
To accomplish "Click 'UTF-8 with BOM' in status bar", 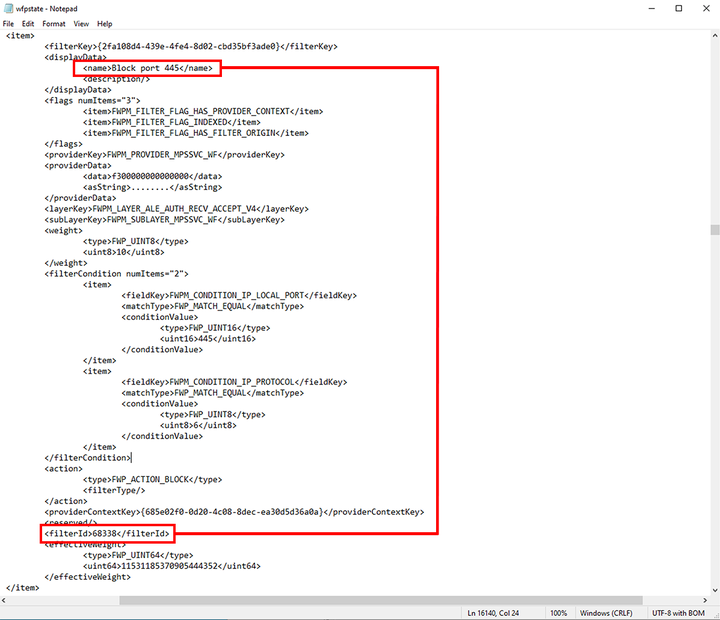I will [678, 613].
